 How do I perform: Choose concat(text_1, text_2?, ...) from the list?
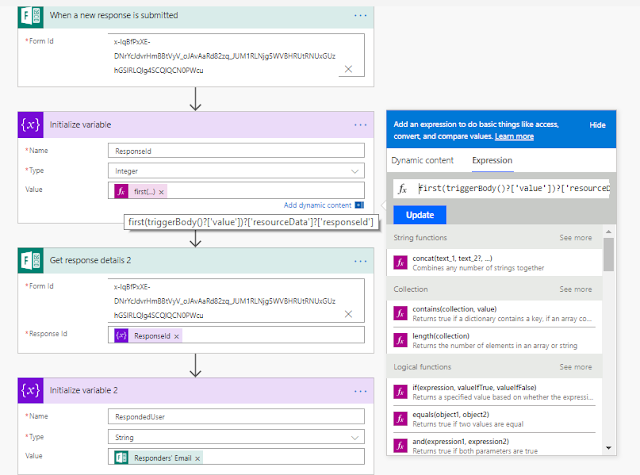click(495, 263)
